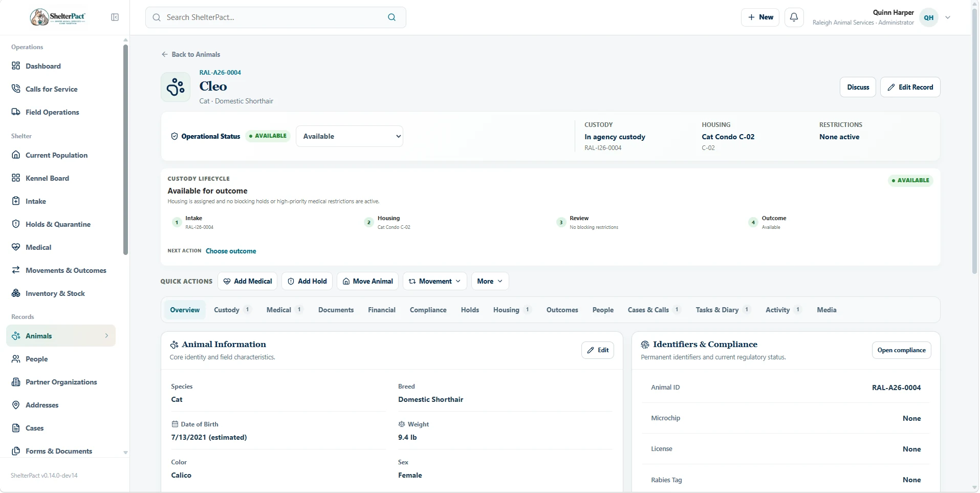980x493 pixels.
Task: Expand the Animals sidebar item chevron
Action: [x=106, y=336]
